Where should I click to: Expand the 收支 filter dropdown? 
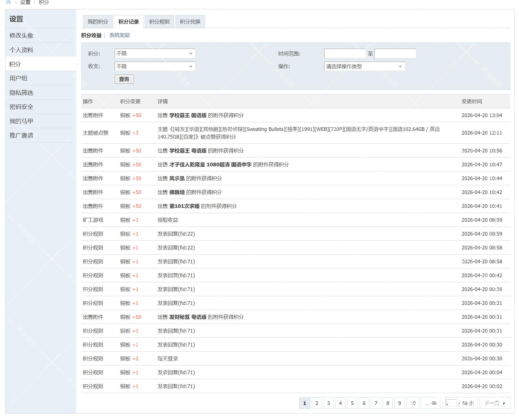154,66
